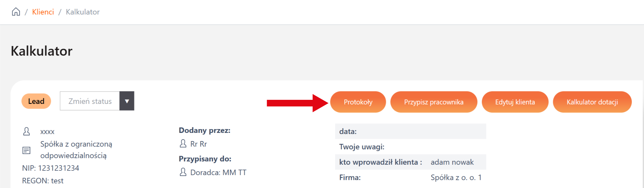Click Przypisz pracownika button
This screenshot has width=644, height=188.
434,102
